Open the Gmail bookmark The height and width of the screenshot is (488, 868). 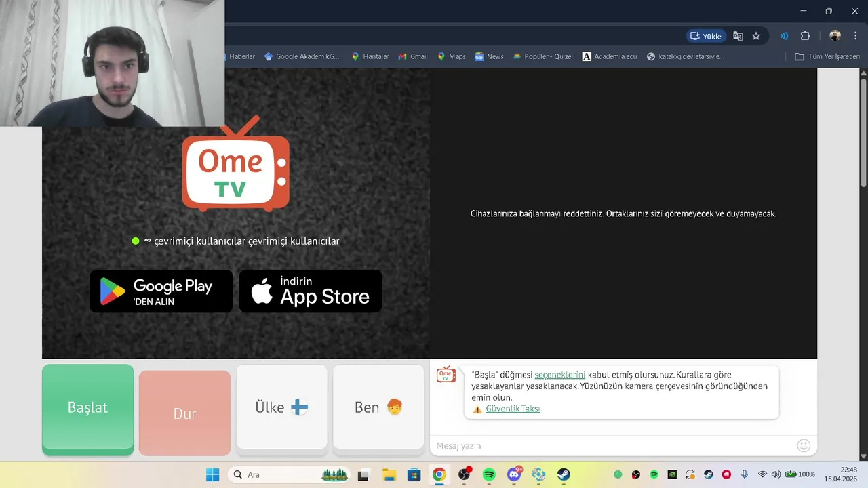point(413,56)
